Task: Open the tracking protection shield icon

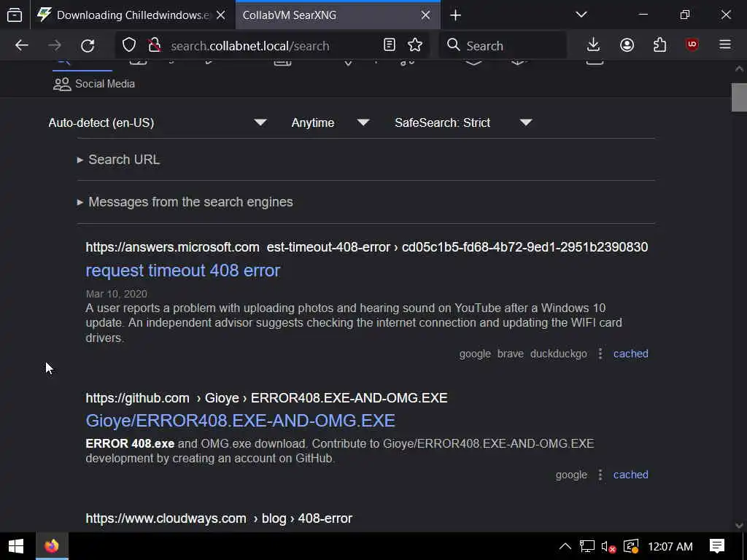Action: click(x=129, y=45)
